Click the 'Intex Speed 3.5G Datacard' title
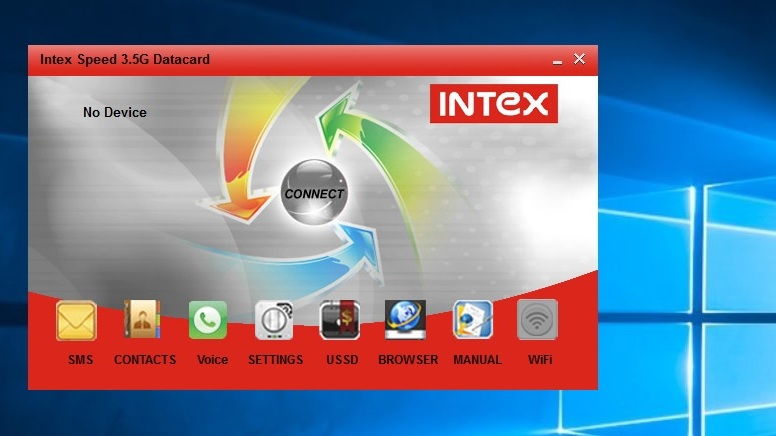The height and width of the screenshot is (436, 776). point(125,59)
